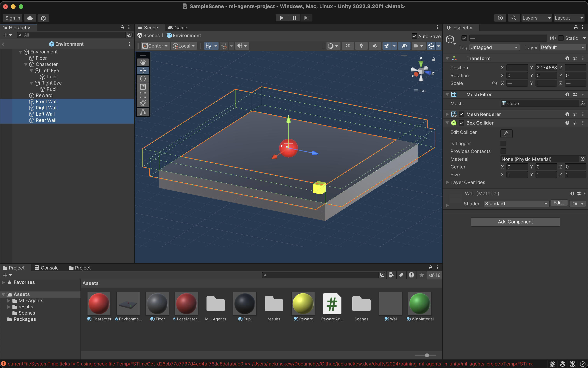Open the Tag Untagged dropdown

click(x=494, y=47)
